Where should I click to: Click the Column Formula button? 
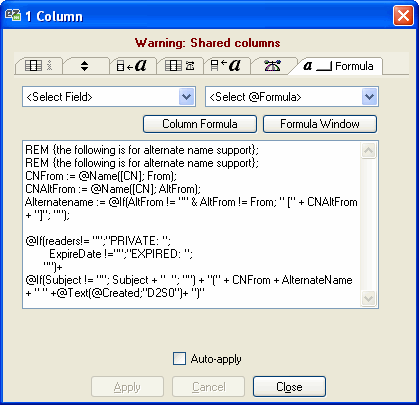(x=200, y=124)
